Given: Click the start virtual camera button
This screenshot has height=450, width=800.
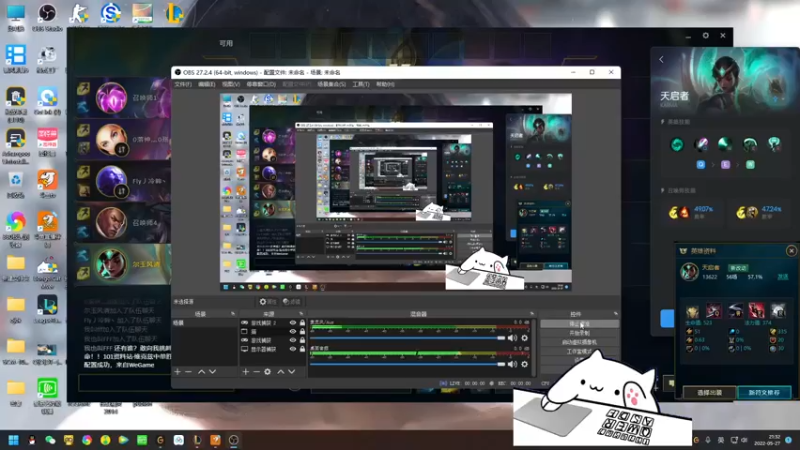Looking at the screenshot, I should point(580,342).
